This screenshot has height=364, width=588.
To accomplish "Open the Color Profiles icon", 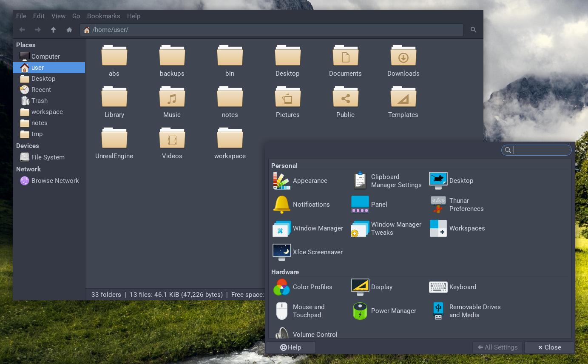I will 281,287.
